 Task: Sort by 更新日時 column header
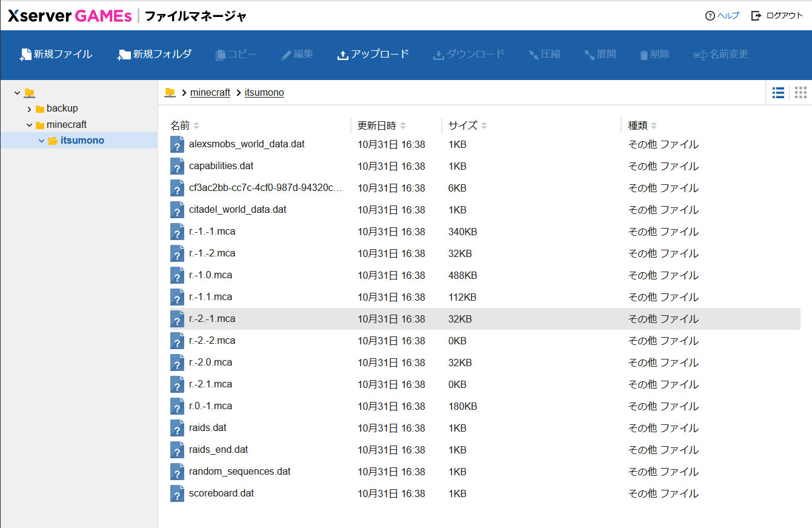[x=381, y=125]
